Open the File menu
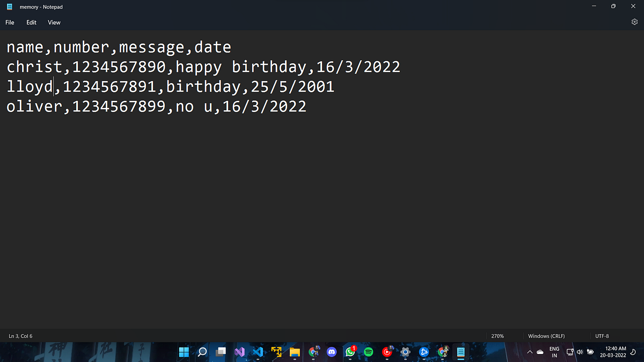This screenshot has width=644, height=362. click(10, 23)
